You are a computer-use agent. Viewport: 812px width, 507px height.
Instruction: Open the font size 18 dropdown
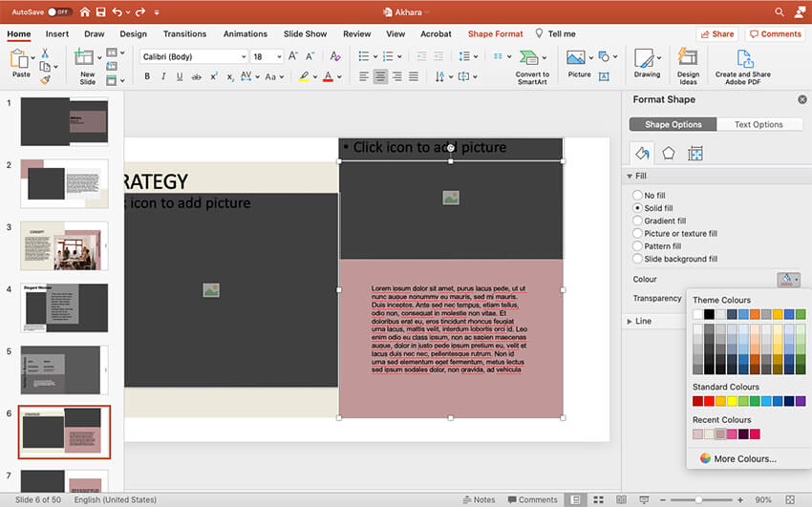(267, 56)
